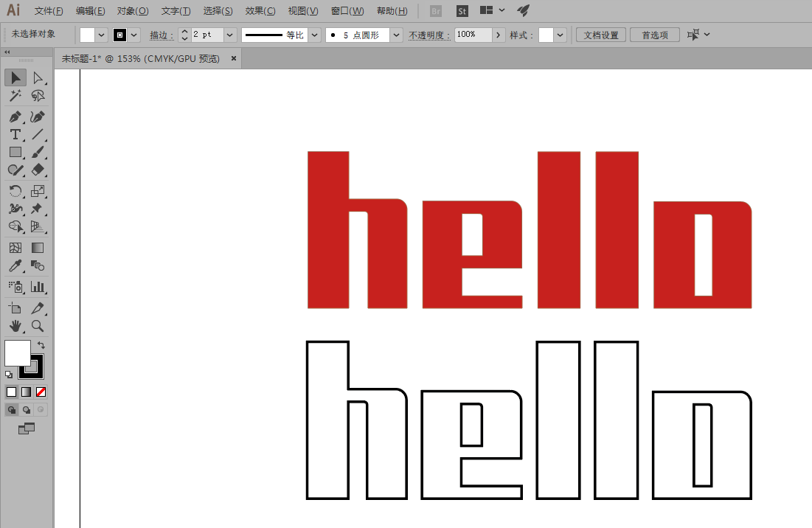812x528 pixels.
Task: Switch to 未标题-1* document tab
Action: [x=141, y=59]
